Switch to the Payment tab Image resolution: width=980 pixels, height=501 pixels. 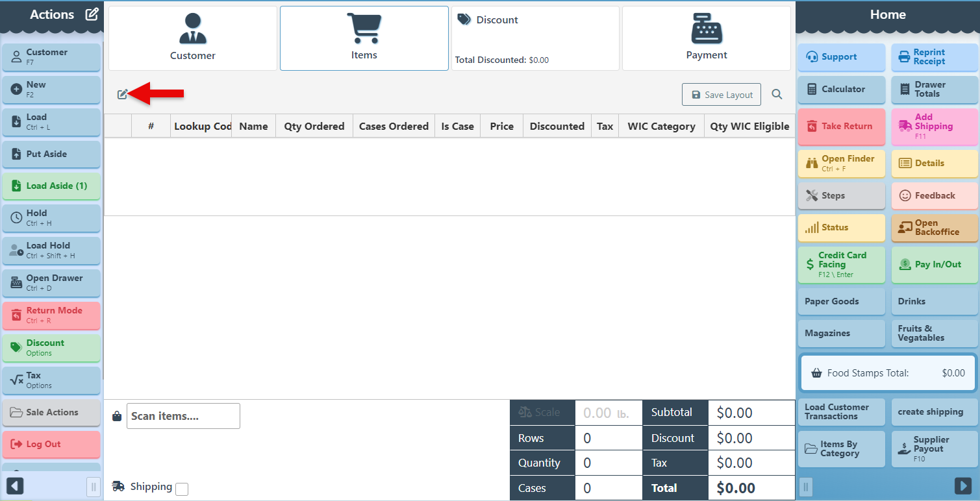(x=707, y=38)
